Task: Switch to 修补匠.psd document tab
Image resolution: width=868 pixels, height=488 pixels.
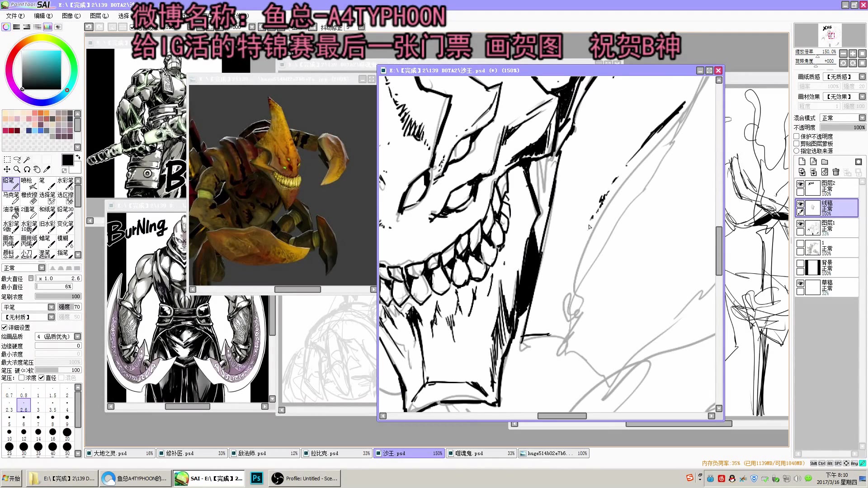Action: pyautogui.click(x=192, y=453)
